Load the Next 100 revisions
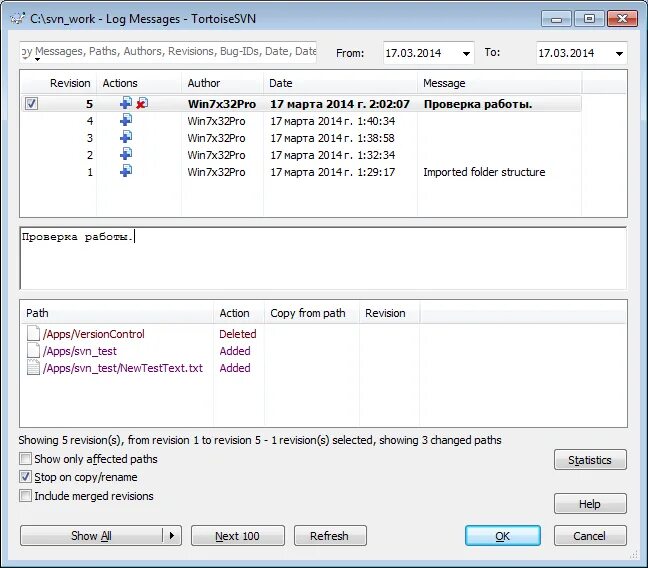Screen dimensions: 648x568 (238, 536)
